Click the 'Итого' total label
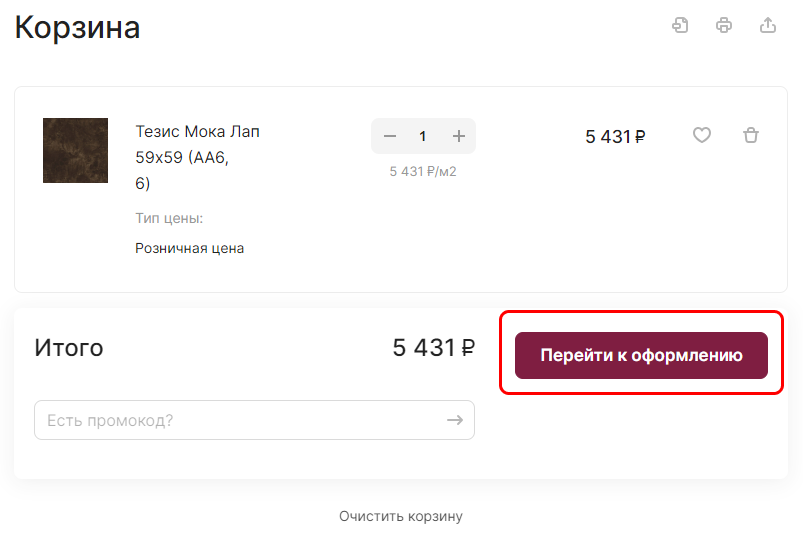This screenshot has width=803, height=533. point(69,348)
